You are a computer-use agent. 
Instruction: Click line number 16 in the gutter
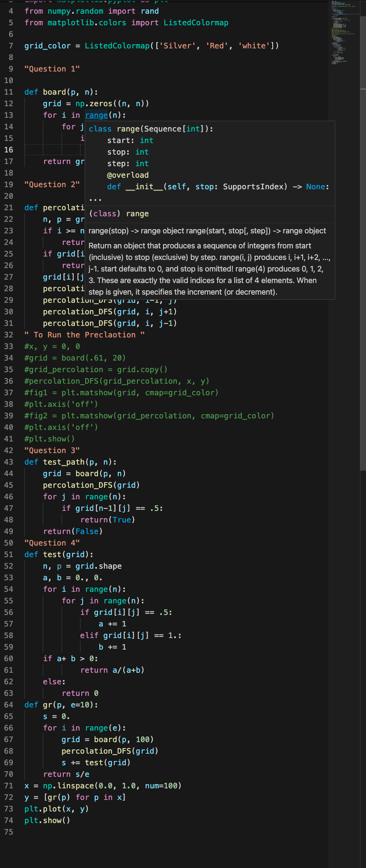[9, 150]
